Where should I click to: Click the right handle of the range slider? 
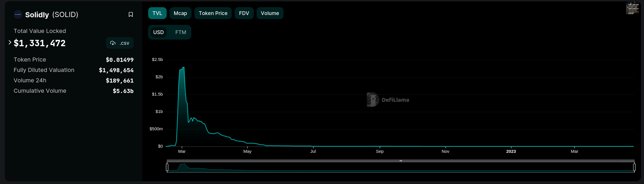(634, 167)
